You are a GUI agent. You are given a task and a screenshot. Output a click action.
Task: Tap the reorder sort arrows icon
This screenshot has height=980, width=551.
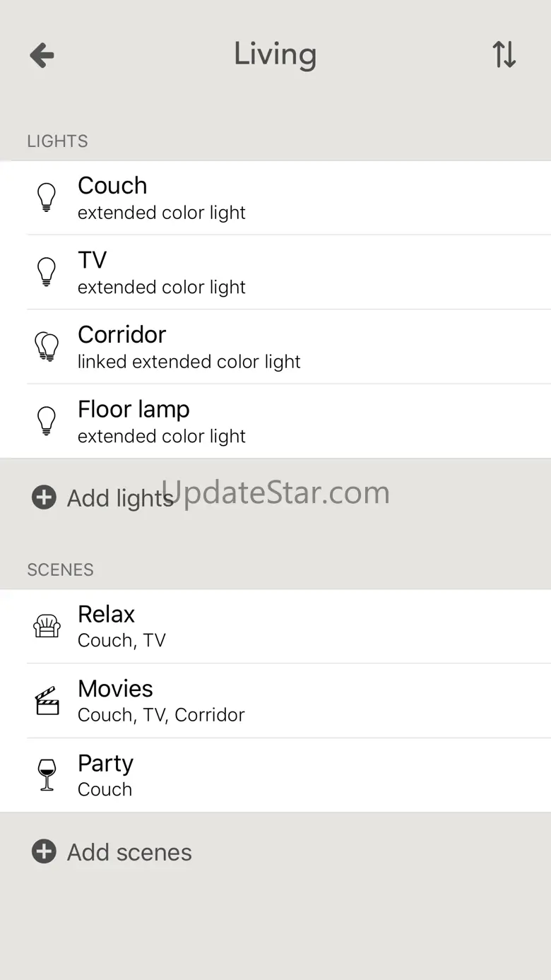pos(504,54)
